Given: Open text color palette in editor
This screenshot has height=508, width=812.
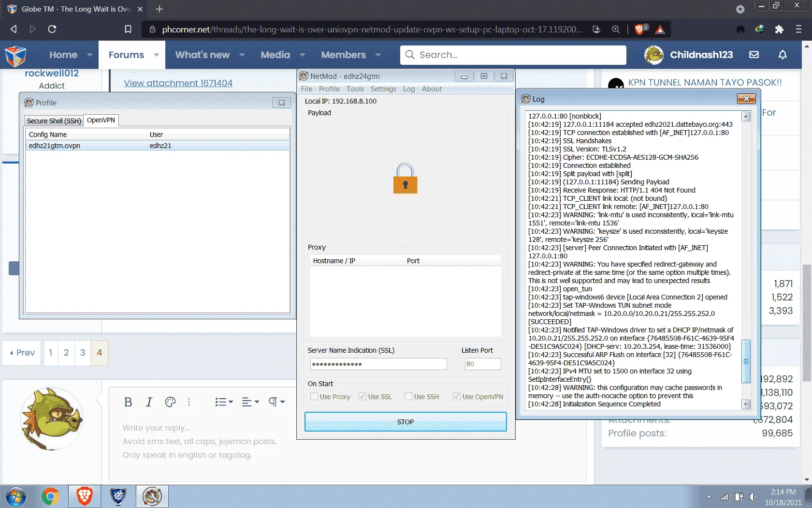Looking at the screenshot, I should pyautogui.click(x=170, y=402).
